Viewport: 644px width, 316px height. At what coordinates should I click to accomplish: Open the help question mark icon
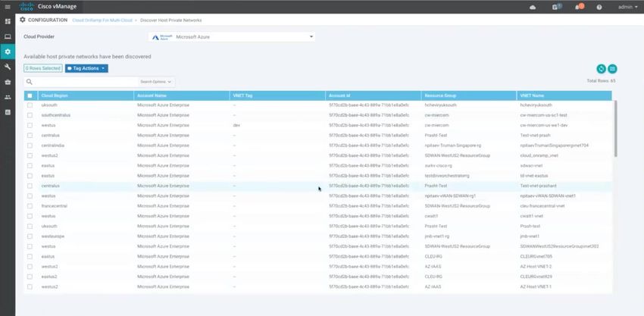[x=599, y=8]
